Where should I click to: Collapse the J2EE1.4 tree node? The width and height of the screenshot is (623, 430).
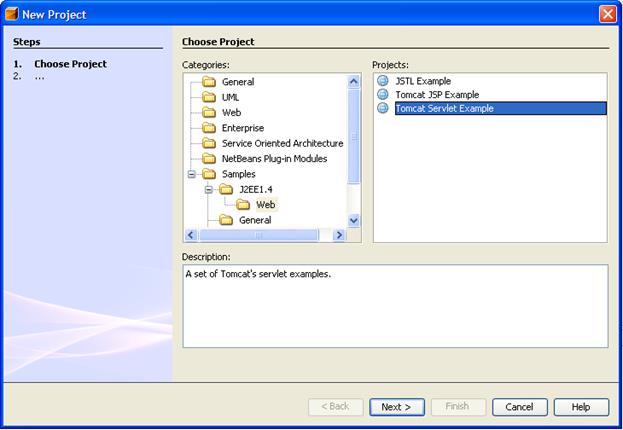[x=208, y=189]
